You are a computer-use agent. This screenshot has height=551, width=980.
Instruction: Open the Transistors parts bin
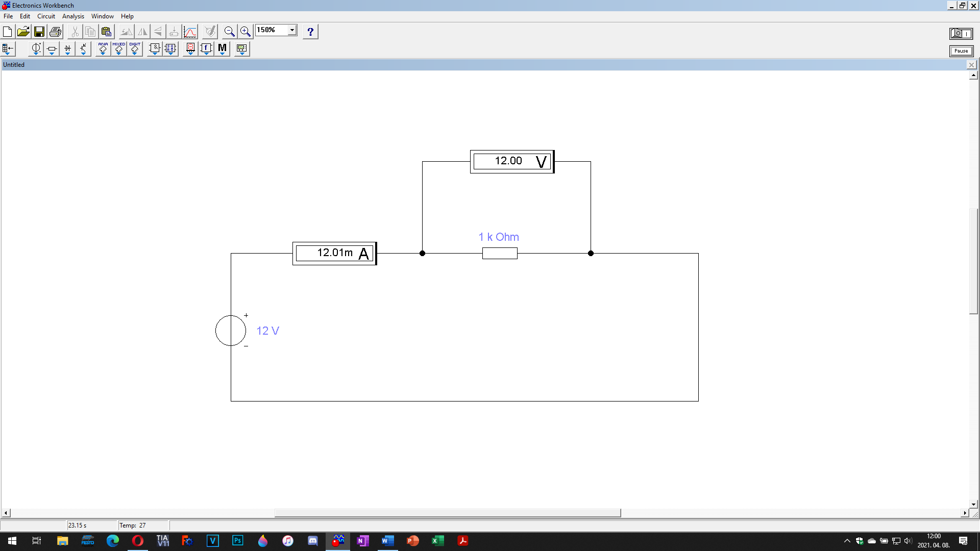pyautogui.click(x=83, y=49)
